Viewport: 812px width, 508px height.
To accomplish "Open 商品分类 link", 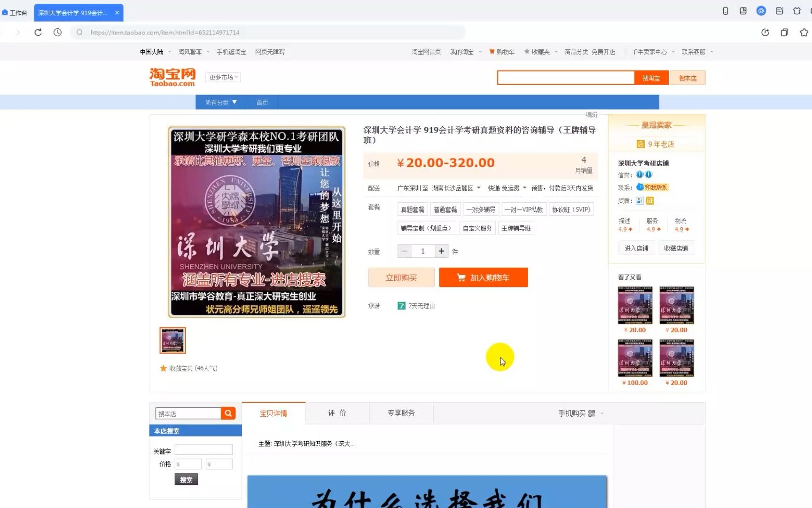I will coord(577,52).
